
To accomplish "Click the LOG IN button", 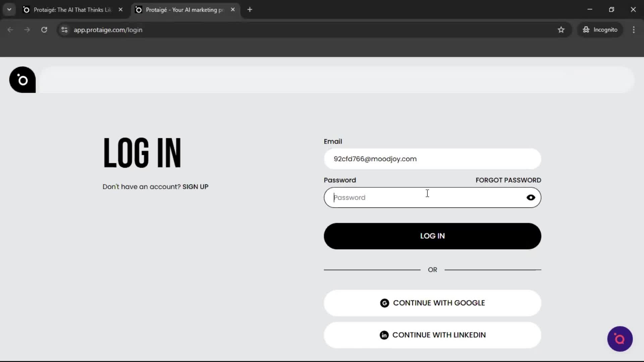I will click(432, 236).
